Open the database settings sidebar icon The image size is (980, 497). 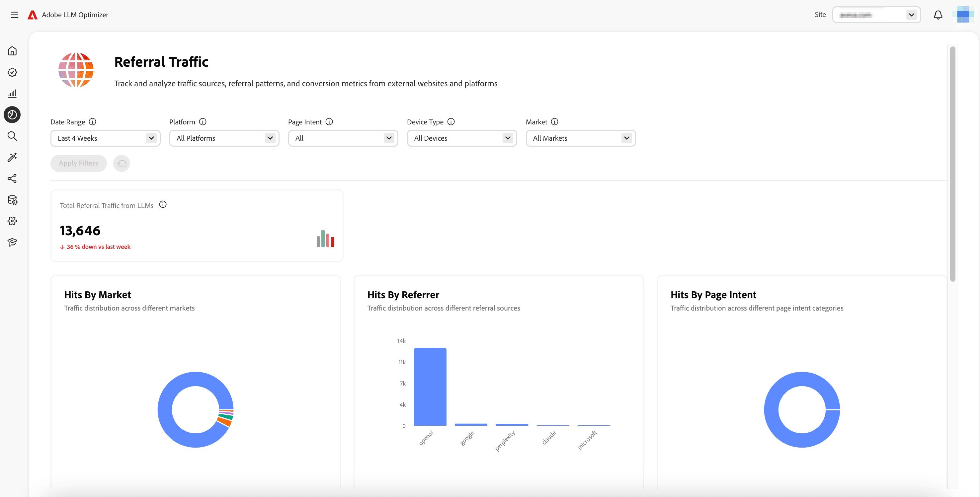[x=12, y=200]
